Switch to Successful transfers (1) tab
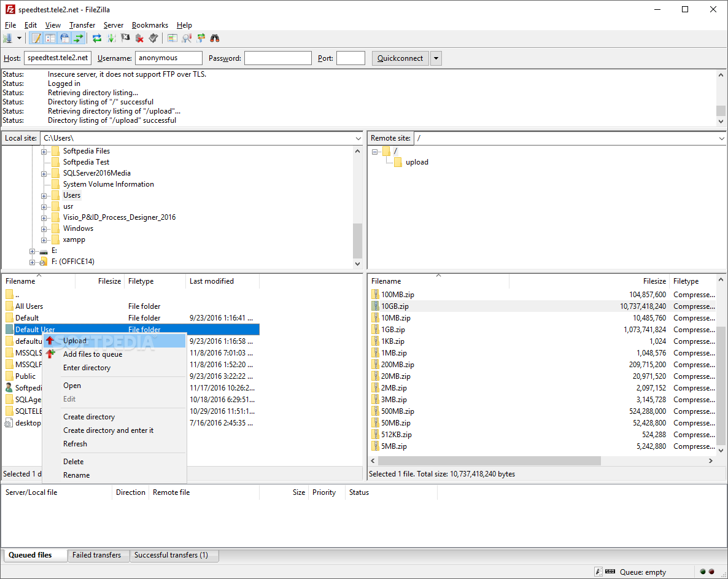This screenshot has height=579, width=728. (174, 555)
